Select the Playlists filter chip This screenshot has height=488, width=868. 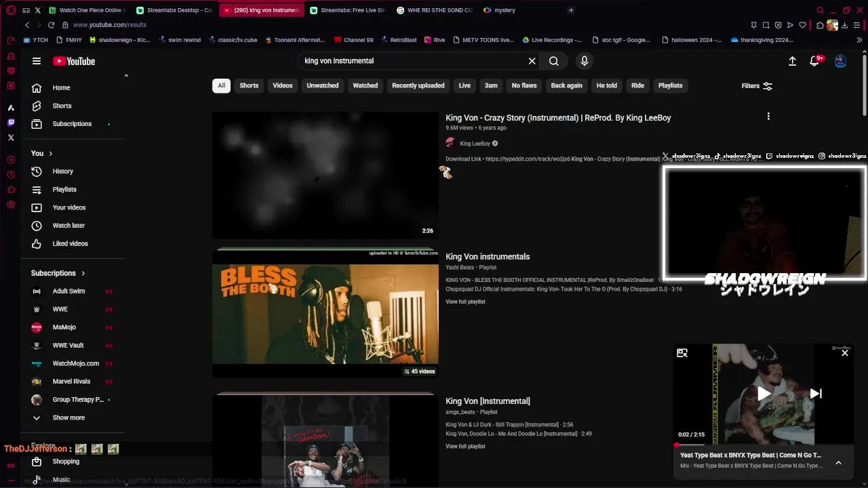click(x=670, y=85)
